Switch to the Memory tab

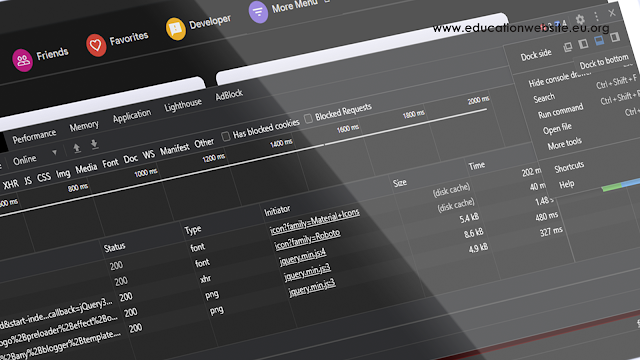tap(84, 126)
